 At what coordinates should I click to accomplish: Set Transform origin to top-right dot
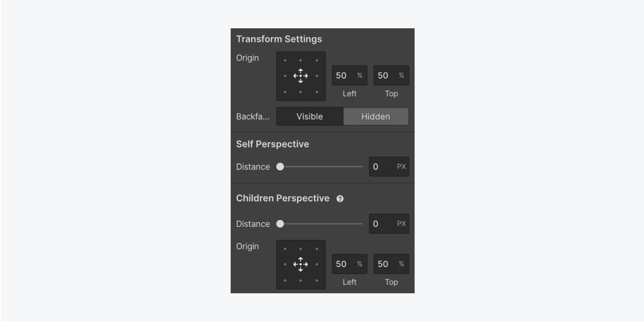[x=317, y=60]
